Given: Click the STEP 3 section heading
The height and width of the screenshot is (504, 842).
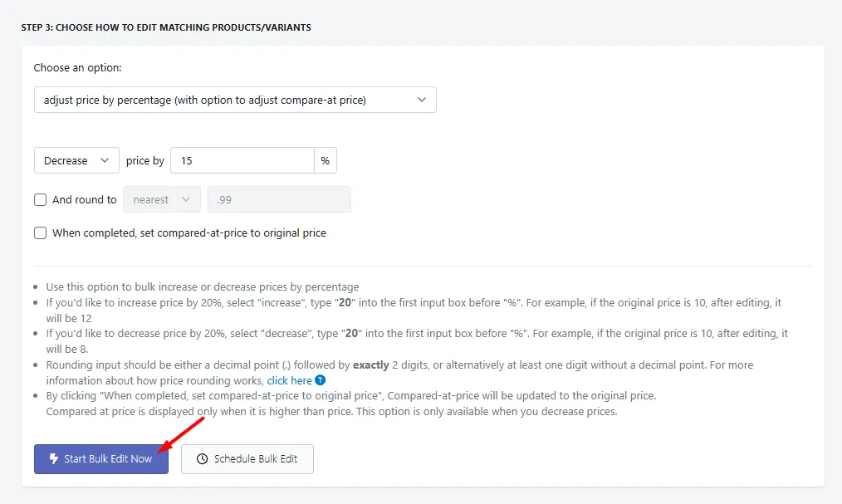Looking at the screenshot, I should 166,27.
